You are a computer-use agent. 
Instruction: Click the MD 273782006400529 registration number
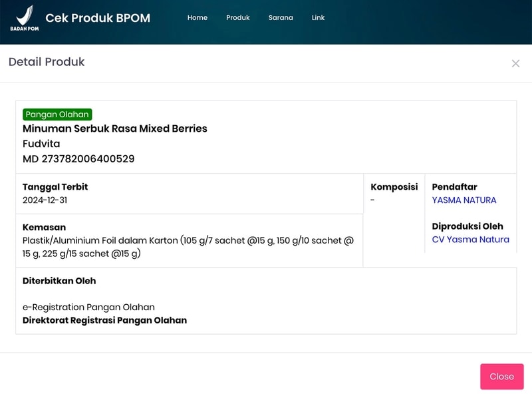(78, 159)
